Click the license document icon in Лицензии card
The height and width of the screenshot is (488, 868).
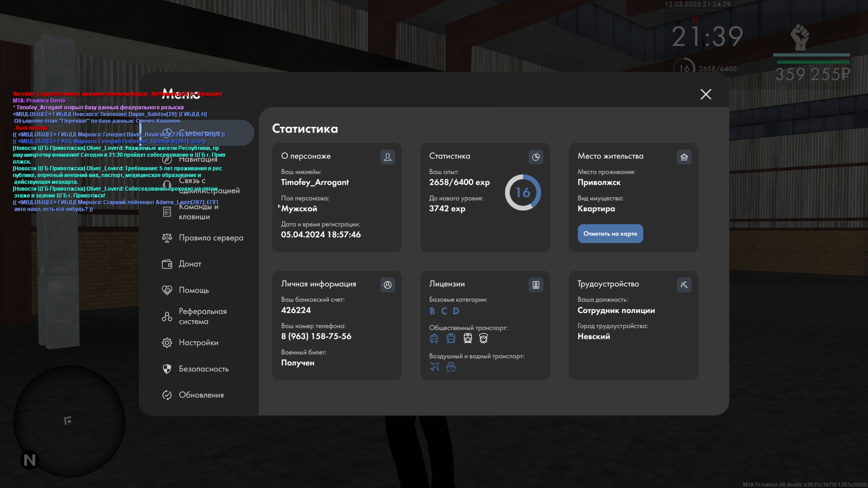coord(536,285)
